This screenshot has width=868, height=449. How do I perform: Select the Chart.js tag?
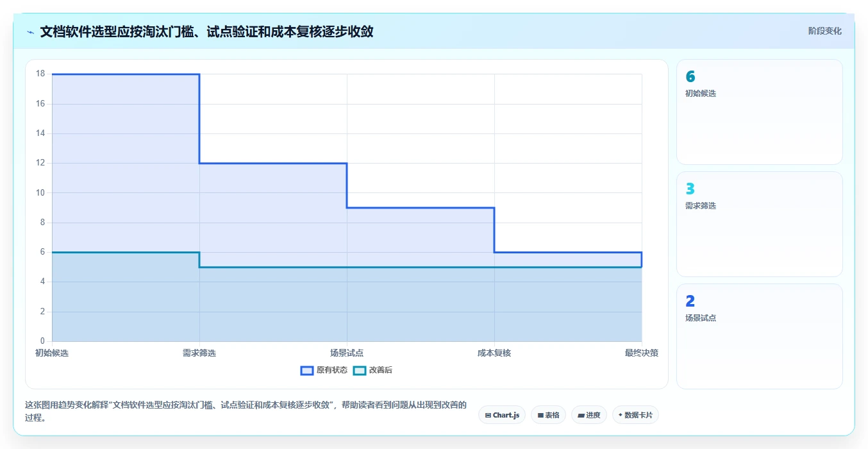tap(502, 415)
